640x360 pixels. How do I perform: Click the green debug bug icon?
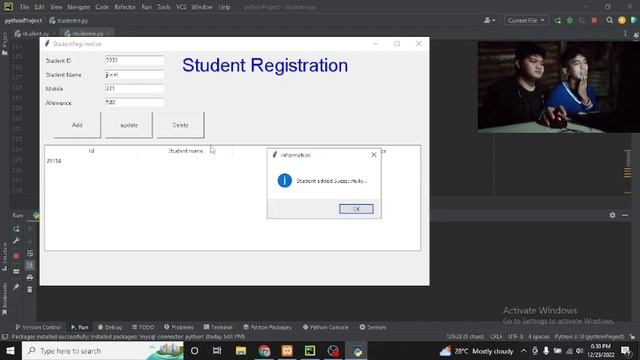pyautogui.click(x=570, y=20)
